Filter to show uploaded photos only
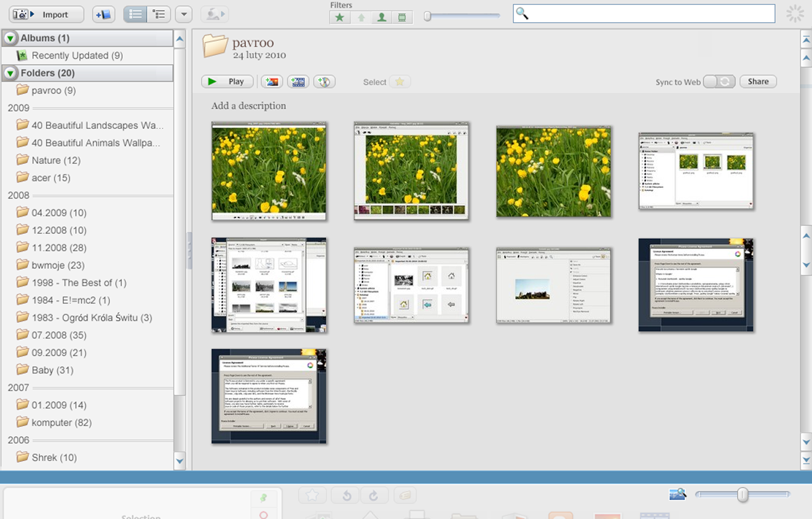Viewport: 812px width, 519px height. [x=361, y=17]
